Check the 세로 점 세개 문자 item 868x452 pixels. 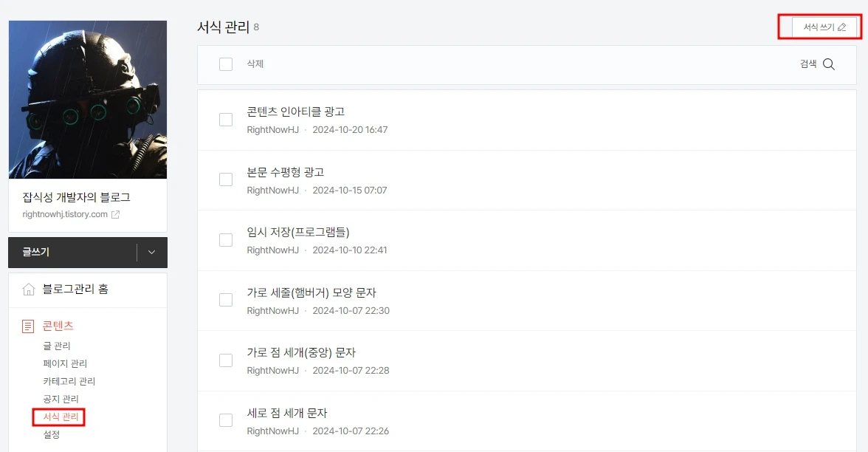point(225,421)
